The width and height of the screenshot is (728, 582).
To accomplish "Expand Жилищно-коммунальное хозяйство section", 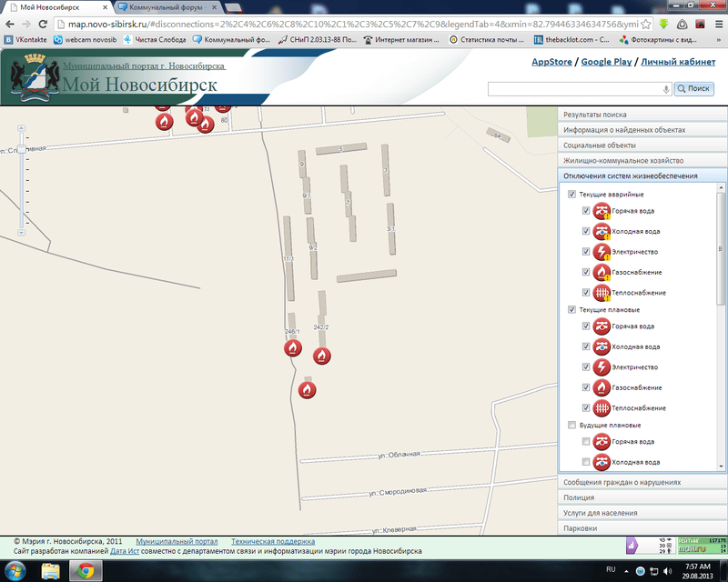I will pos(642,160).
